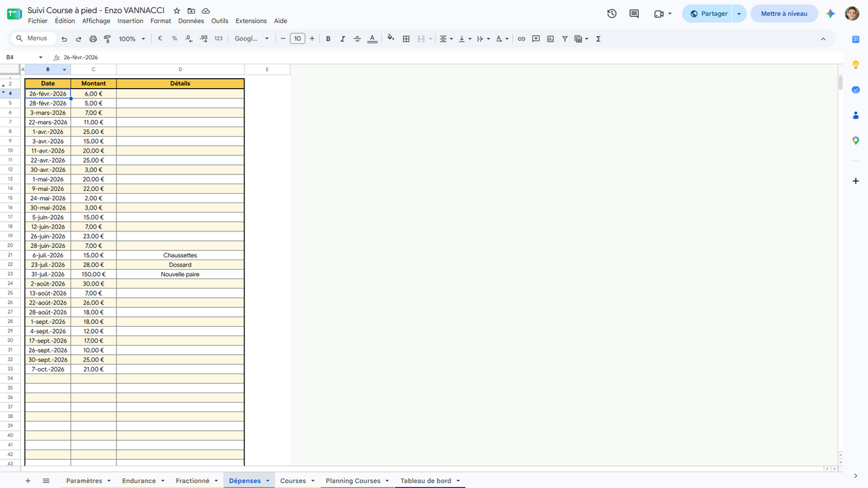Toggle italic formatting
Viewport: 868px width, 488px height.
point(343,39)
